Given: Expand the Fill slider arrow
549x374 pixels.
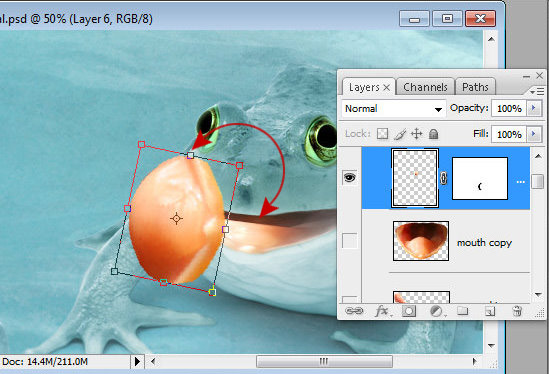Looking at the screenshot, I should coord(534,134).
